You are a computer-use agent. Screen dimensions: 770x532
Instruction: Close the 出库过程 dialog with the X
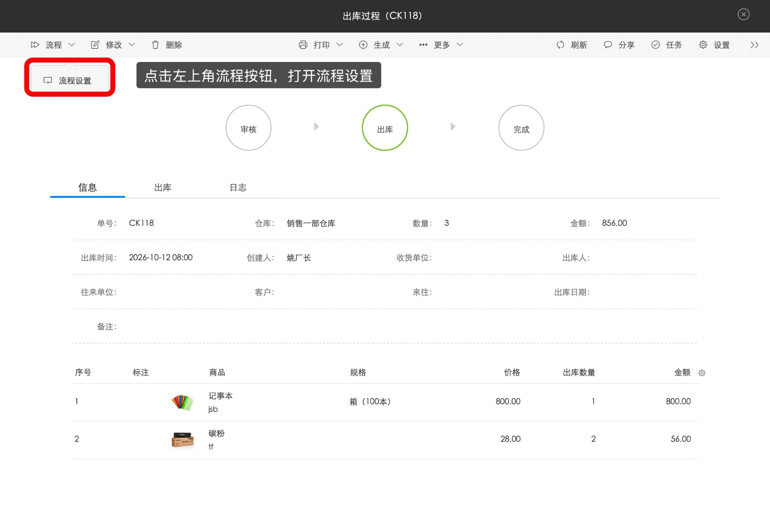[743, 15]
